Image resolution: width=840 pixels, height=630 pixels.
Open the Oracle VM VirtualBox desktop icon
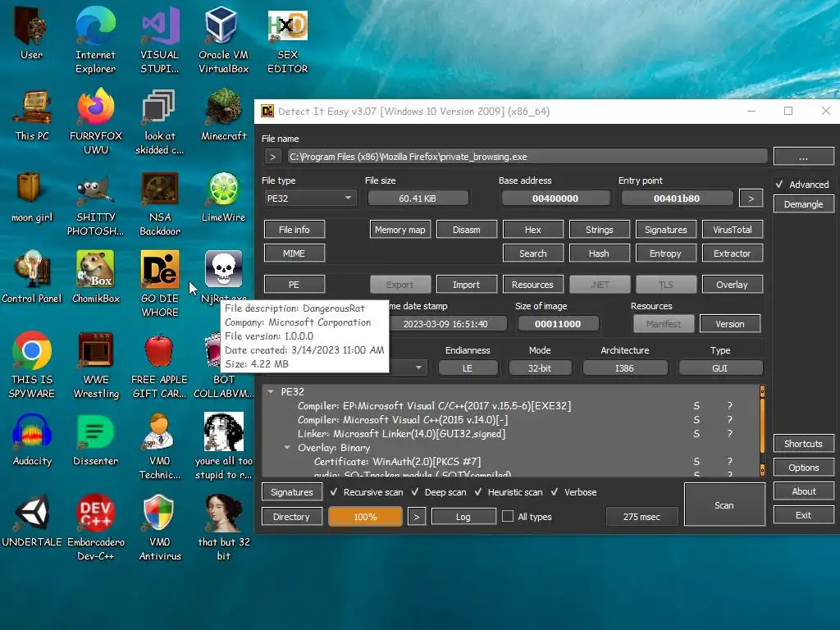tap(223, 40)
